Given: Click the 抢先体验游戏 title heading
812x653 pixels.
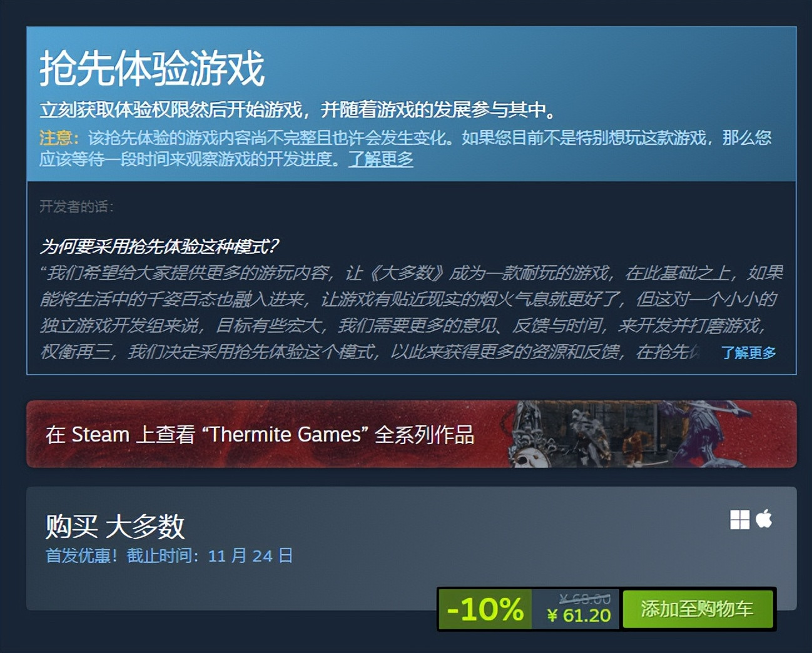Looking at the screenshot, I should point(152,68).
